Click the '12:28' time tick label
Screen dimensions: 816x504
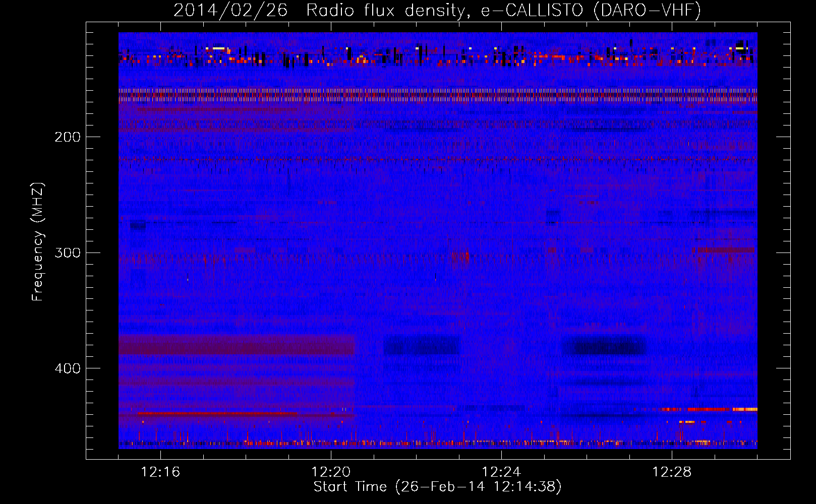coord(672,472)
